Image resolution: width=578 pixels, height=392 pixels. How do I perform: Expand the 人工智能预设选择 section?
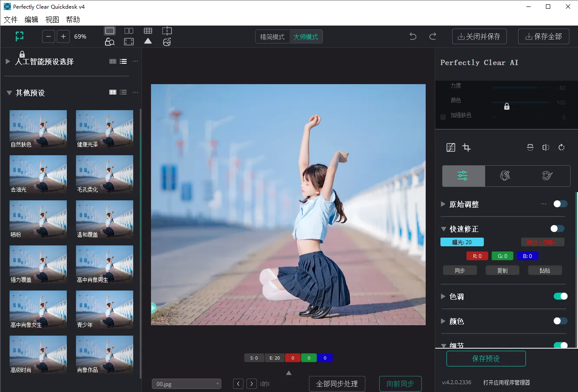(8, 62)
